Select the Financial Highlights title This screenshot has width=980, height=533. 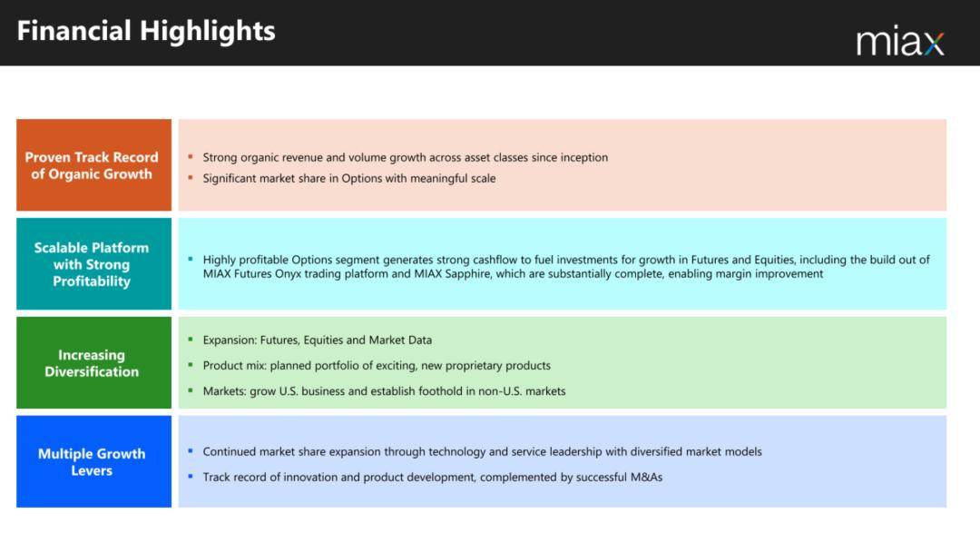(145, 31)
